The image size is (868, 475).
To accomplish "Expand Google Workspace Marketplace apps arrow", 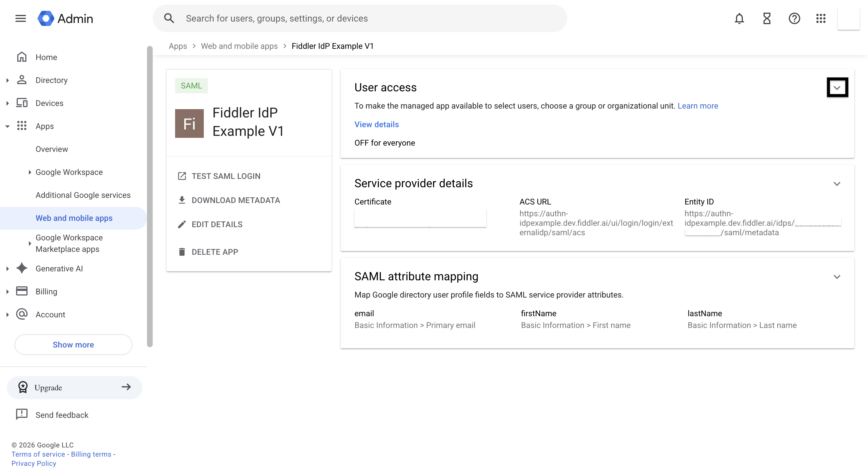I will [x=30, y=244].
